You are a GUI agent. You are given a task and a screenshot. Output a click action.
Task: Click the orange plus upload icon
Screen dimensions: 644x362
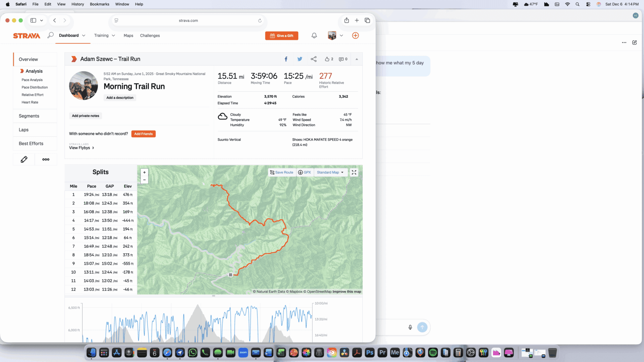click(355, 36)
